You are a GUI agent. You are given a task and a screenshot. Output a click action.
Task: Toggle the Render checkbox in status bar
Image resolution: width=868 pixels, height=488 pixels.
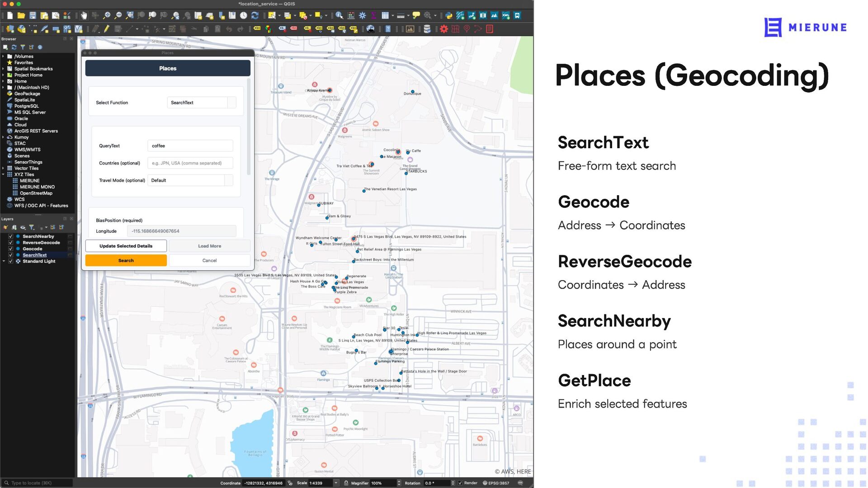pos(460,483)
